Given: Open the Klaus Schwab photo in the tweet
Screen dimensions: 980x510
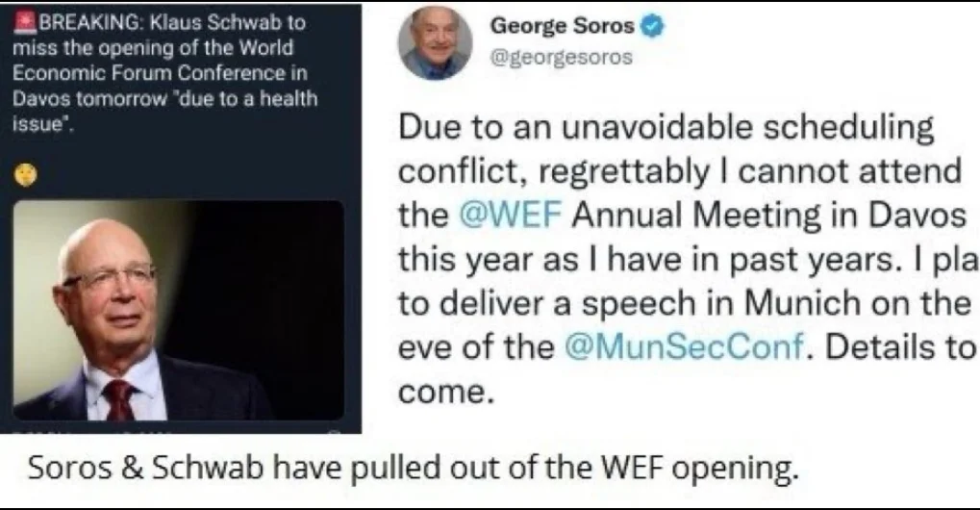Looking at the screenshot, I should 179,311.
